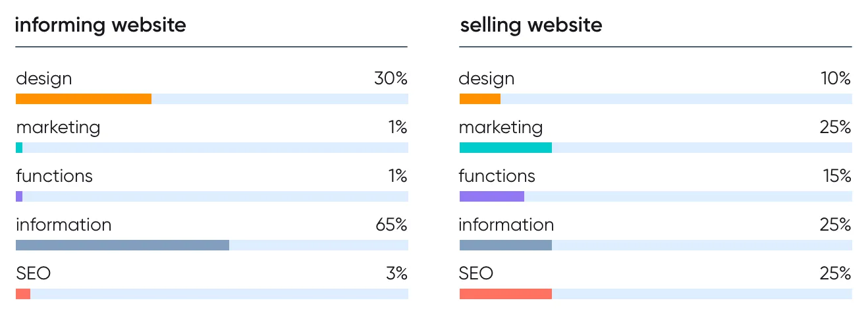Select the 10% design value for selling website
This screenshot has width=868, height=315.
coord(836,79)
